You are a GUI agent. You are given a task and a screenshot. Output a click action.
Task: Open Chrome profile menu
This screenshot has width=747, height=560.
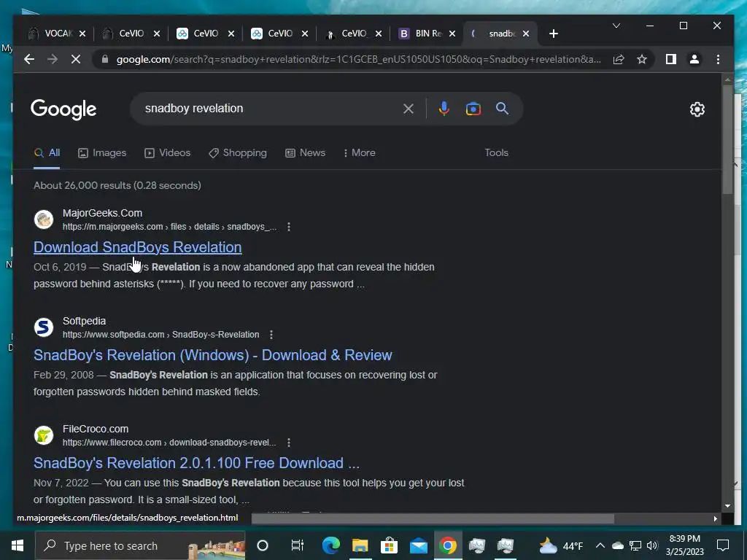click(x=694, y=59)
